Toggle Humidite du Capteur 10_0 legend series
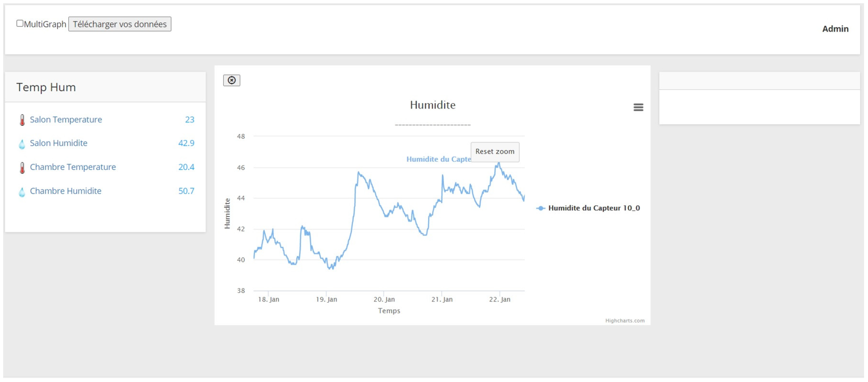The image size is (868, 382). (x=594, y=208)
